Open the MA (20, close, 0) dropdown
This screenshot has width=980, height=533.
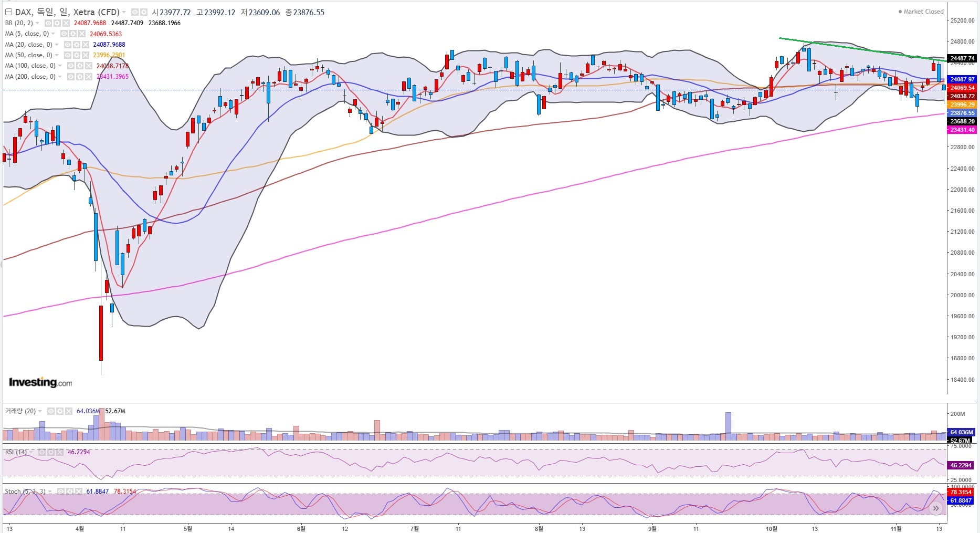click(x=57, y=45)
